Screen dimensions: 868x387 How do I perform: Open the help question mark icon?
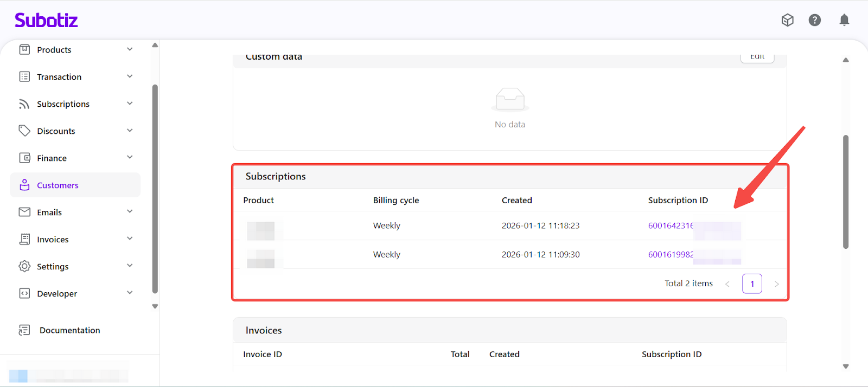pos(814,20)
